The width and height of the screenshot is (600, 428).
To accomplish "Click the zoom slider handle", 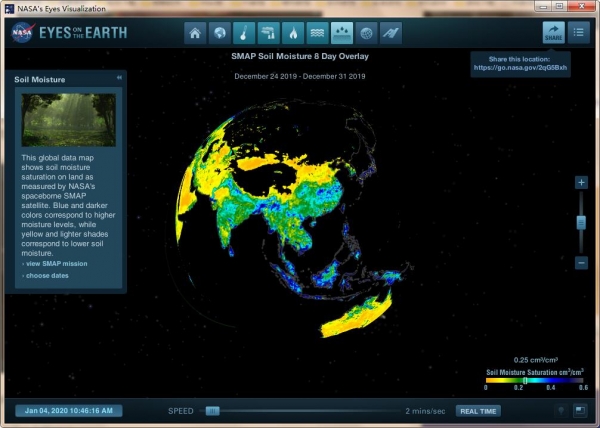I will [581, 223].
